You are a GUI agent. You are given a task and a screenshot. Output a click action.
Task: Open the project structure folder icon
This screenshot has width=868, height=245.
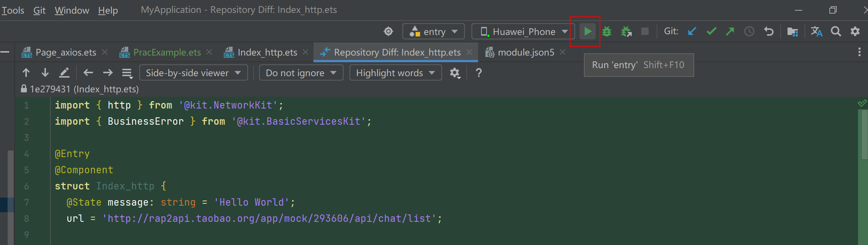[793, 32]
